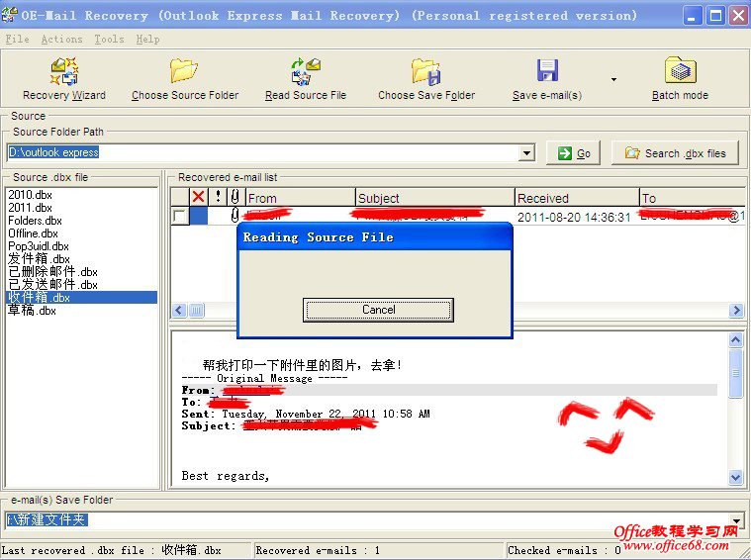751x560 pixels.
Task: Open the Tools menu
Action: (109, 39)
